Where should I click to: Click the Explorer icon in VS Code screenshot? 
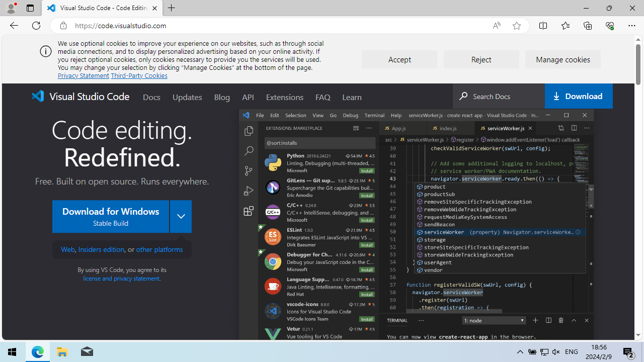(x=249, y=131)
